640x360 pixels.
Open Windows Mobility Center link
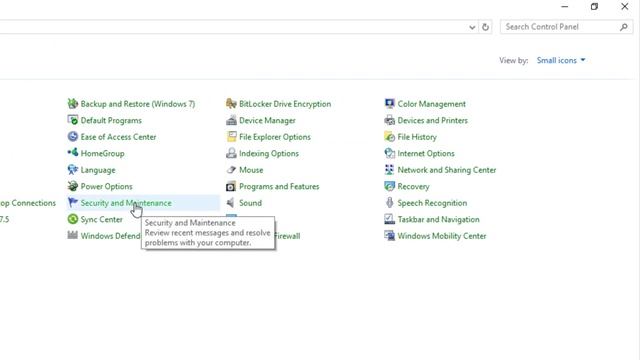click(x=442, y=236)
